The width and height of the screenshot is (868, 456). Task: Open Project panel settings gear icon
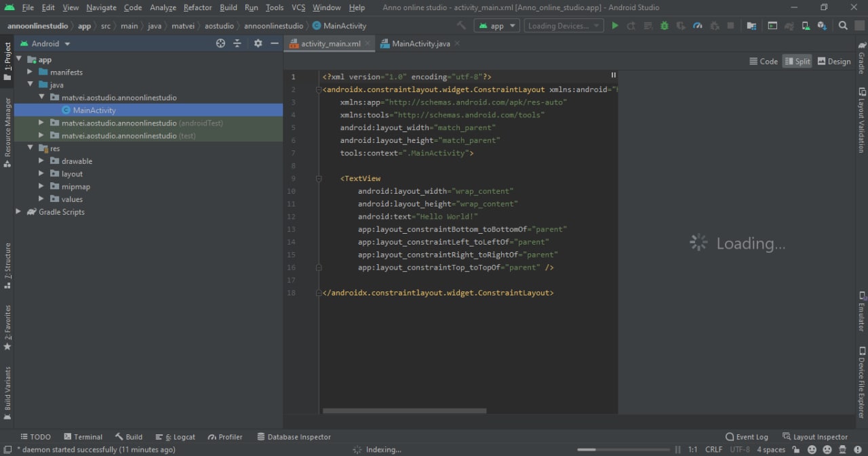pos(258,43)
